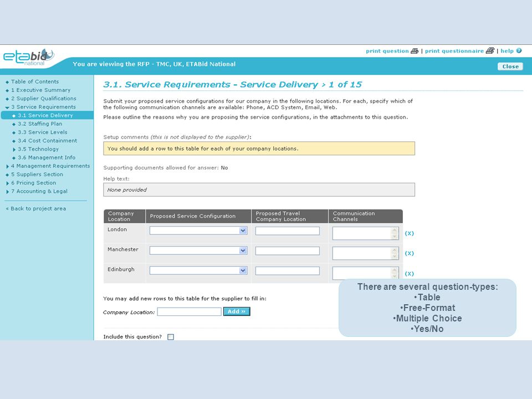Viewport: 532px width, 399px height.
Task: Select 3.6 Management Info
Action: [47, 157]
